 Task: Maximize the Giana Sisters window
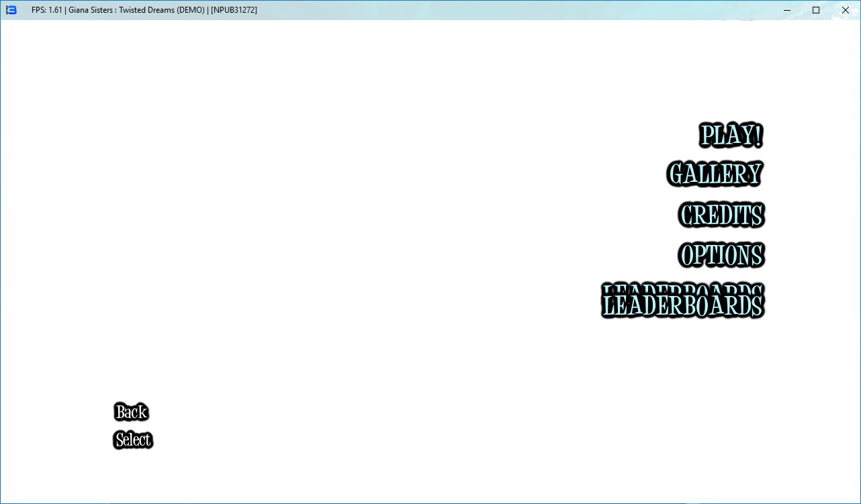(816, 10)
